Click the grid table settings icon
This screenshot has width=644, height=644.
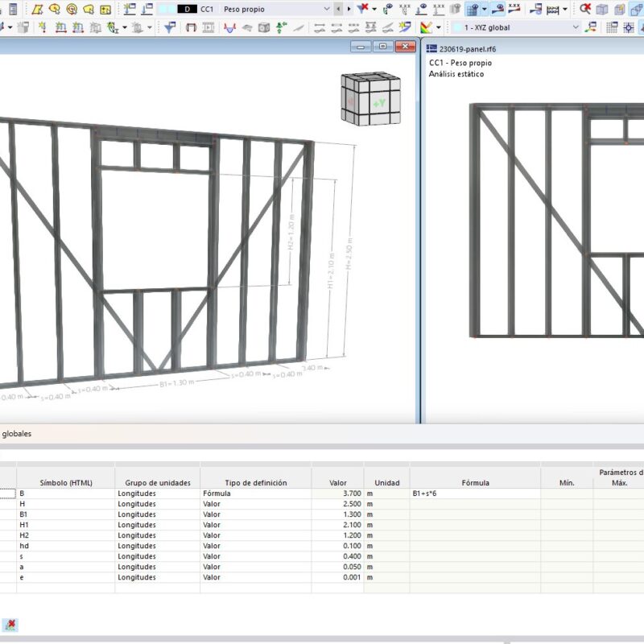coord(612,27)
